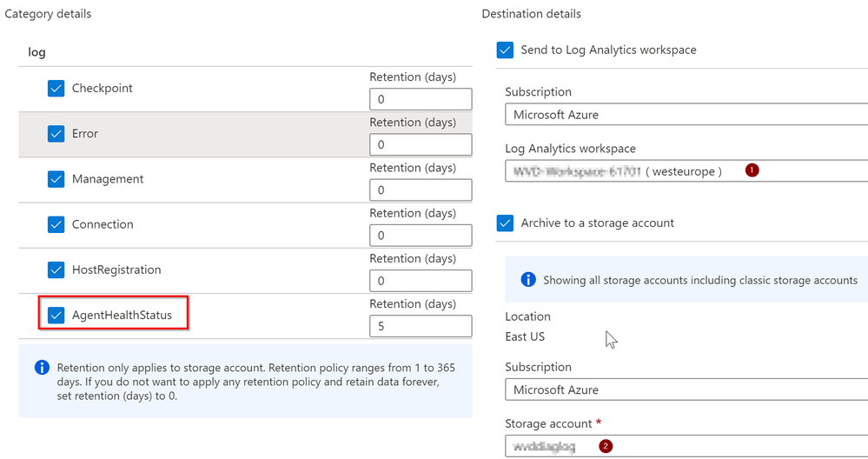
Task: Edit the AgentHealthStatus retention value 5
Action: pos(421,326)
